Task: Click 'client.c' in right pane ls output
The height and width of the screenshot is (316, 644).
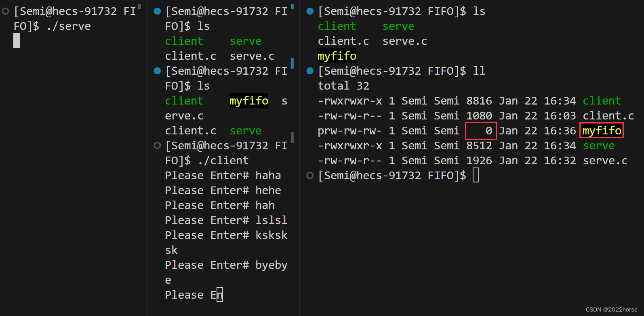Action: (x=343, y=41)
